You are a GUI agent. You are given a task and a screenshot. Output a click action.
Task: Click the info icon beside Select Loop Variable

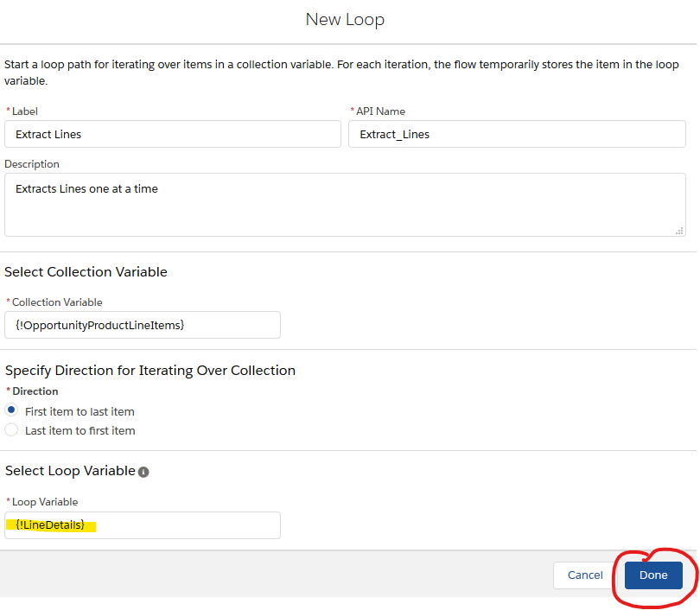pos(143,472)
